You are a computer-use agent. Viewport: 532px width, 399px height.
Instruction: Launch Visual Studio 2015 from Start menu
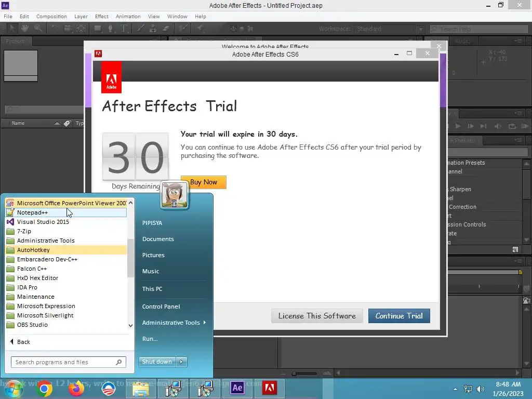(x=66, y=222)
